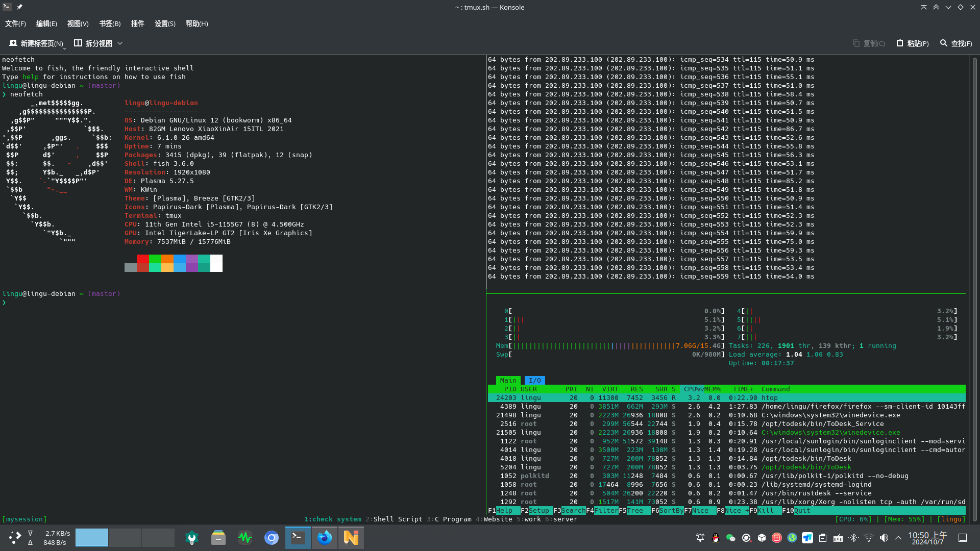Click the white swatch in neofetch palette

(x=216, y=263)
